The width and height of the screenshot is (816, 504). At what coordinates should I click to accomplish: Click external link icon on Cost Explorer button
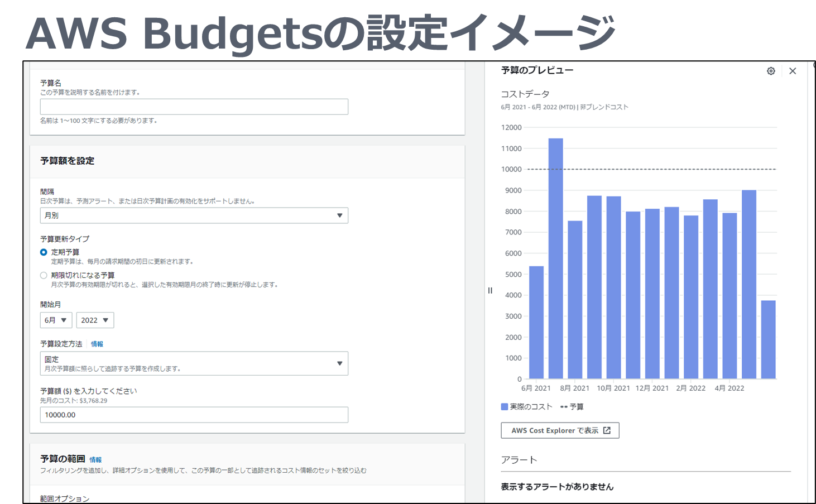[607, 430]
